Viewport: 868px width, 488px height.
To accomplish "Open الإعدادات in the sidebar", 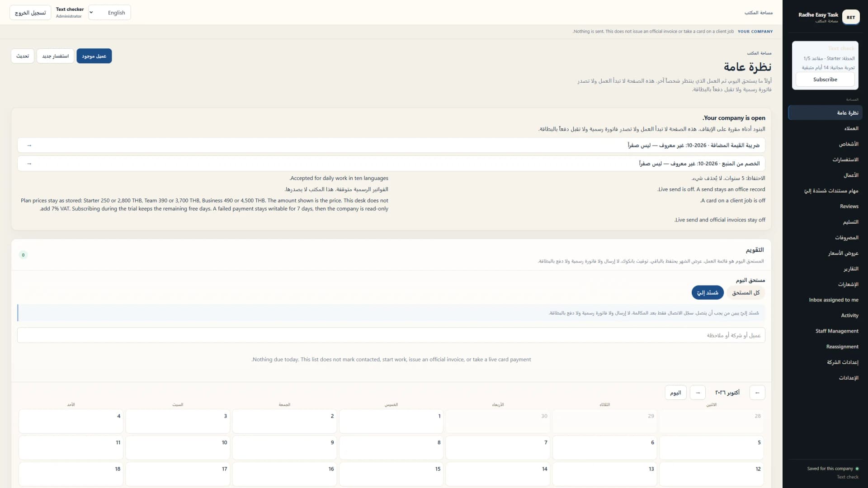I will coord(825,378).
